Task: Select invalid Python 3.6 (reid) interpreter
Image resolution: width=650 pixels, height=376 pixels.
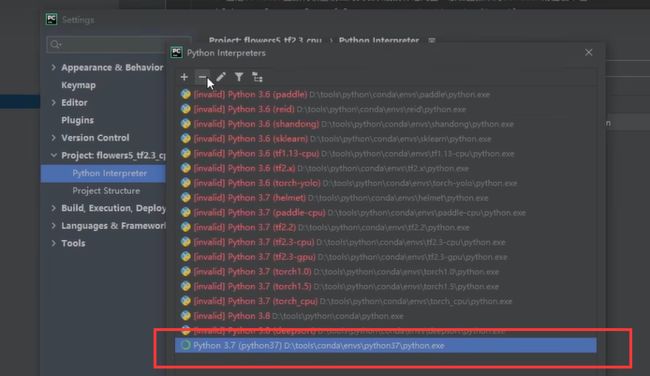Action: (x=386, y=109)
